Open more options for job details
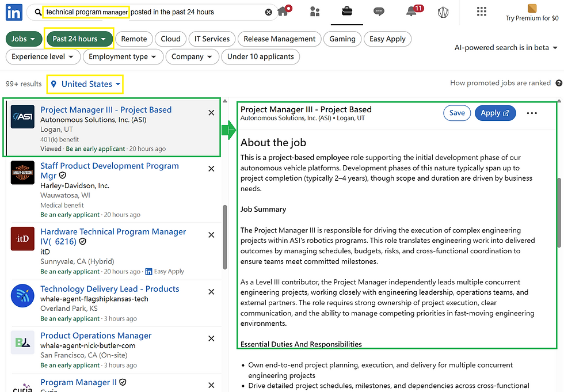Viewport: 564px width, 392px height. [x=532, y=113]
